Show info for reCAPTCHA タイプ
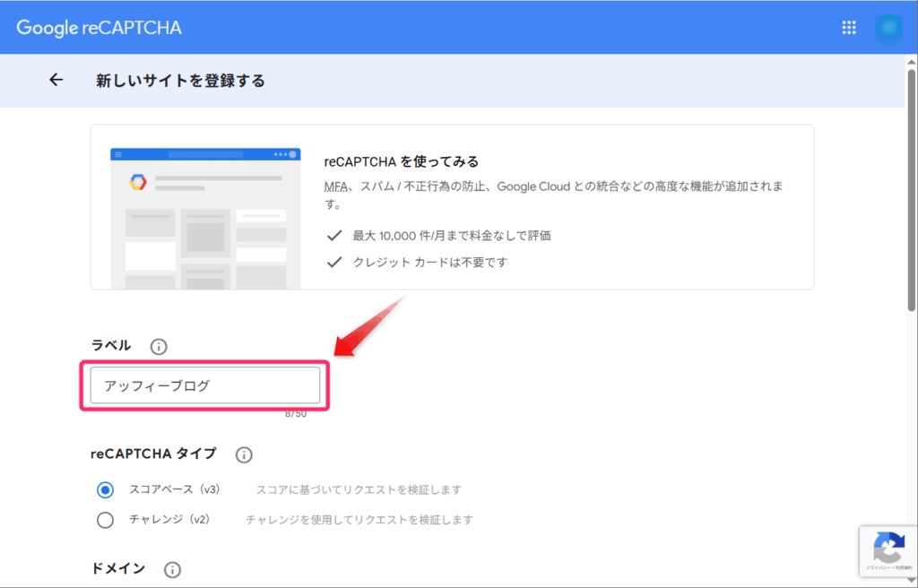918x588 pixels. coord(244,455)
